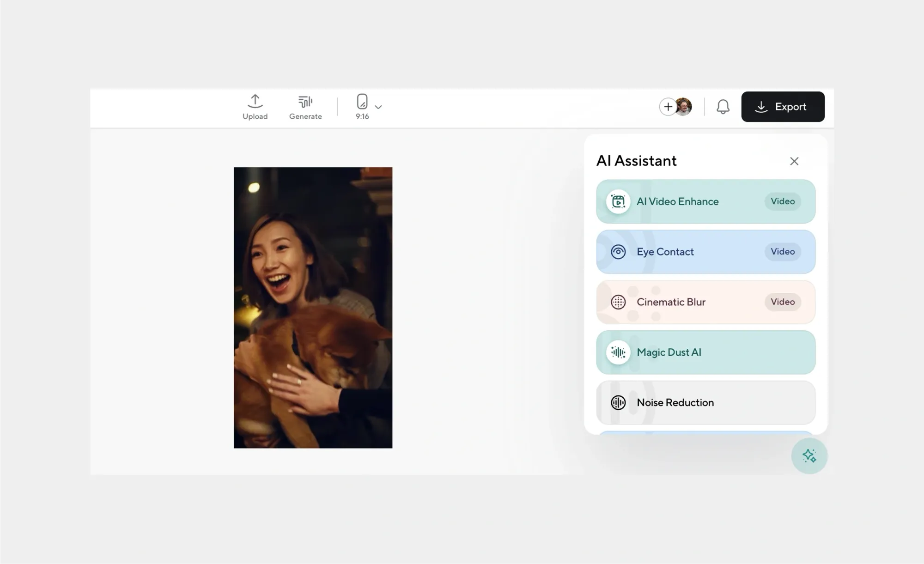This screenshot has width=924, height=564.
Task: Click the Cinematic Blur dotted icon
Action: coord(618,302)
